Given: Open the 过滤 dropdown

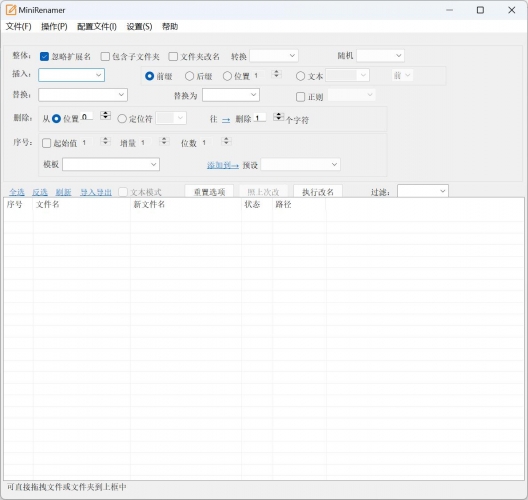Looking at the screenshot, I should pos(423,191).
